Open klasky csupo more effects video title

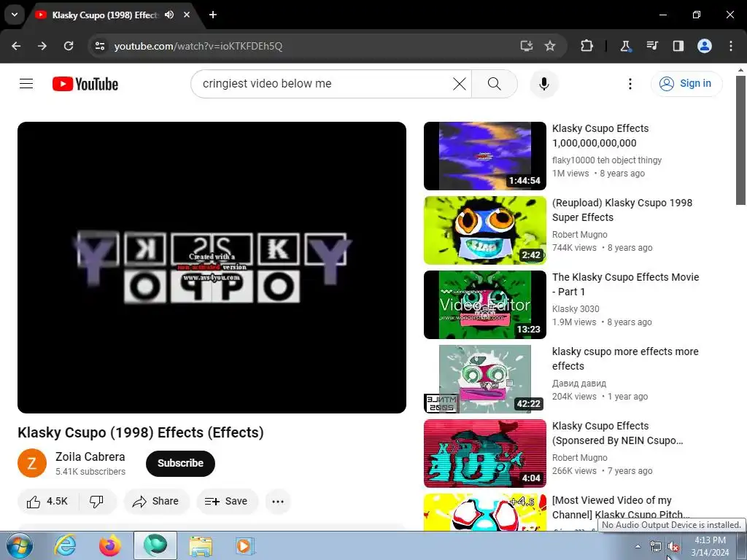(625, 359)
